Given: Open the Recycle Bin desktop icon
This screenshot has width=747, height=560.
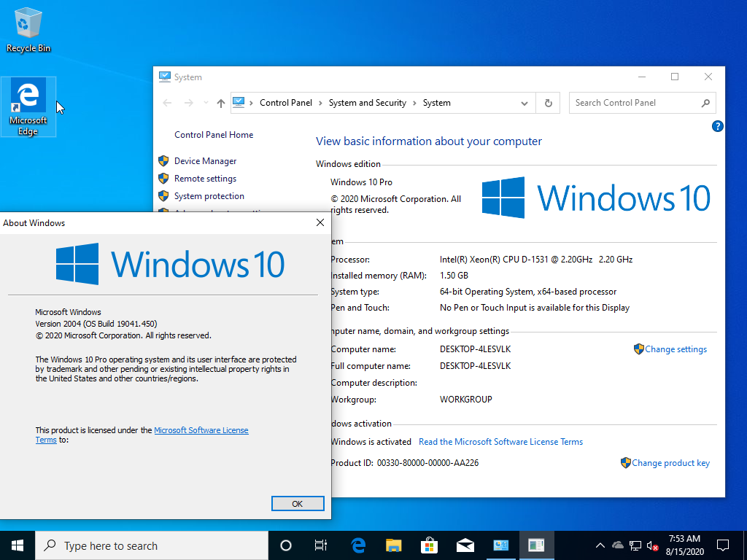Looking at the screenshot, I should click(x=28, y=29).
